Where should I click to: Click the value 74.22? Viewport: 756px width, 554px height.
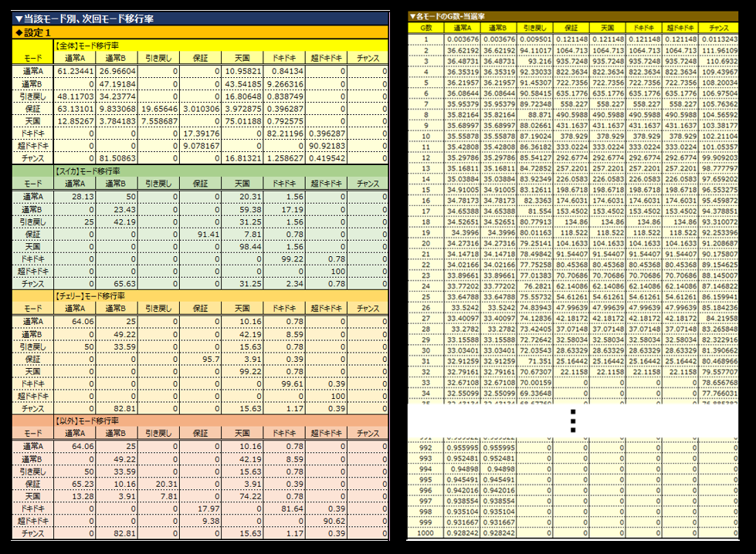[242, 496]
